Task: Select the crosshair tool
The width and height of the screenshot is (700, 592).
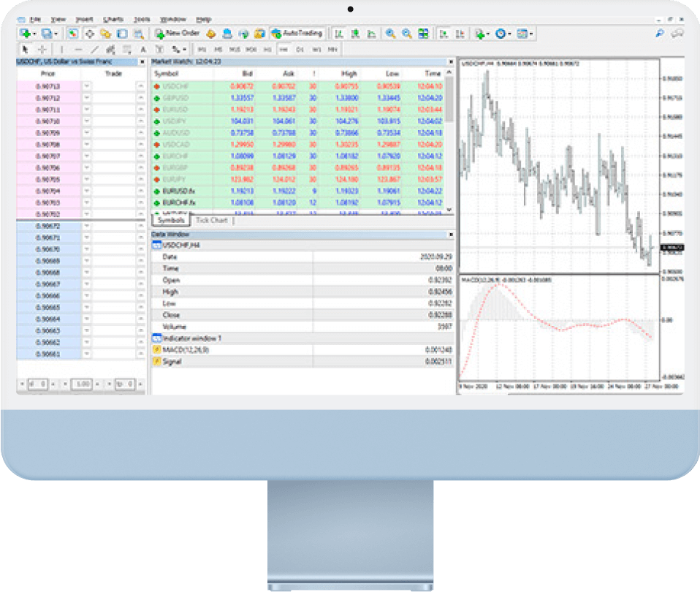Action: (x=42, y=50)
